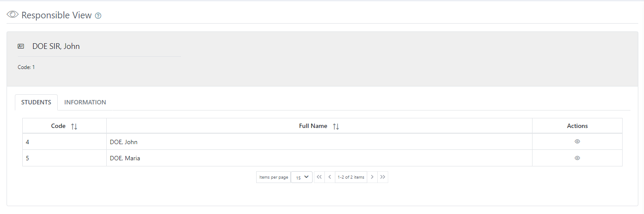View student DOE, John details

pos(577,142)
